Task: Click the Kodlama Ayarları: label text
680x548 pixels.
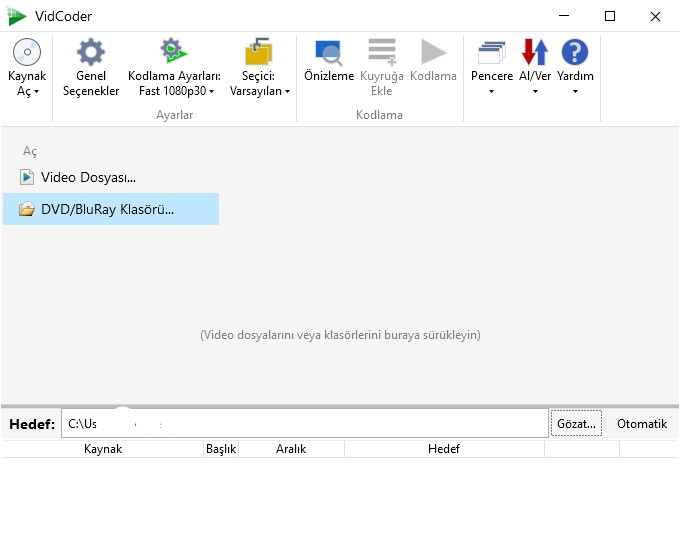Action: [x=174, y=76]
